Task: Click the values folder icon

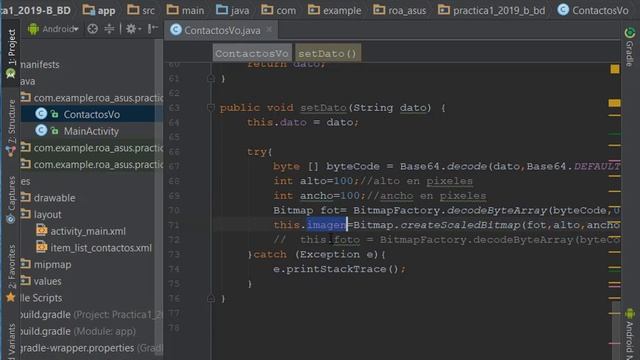Action: (26, 281)
